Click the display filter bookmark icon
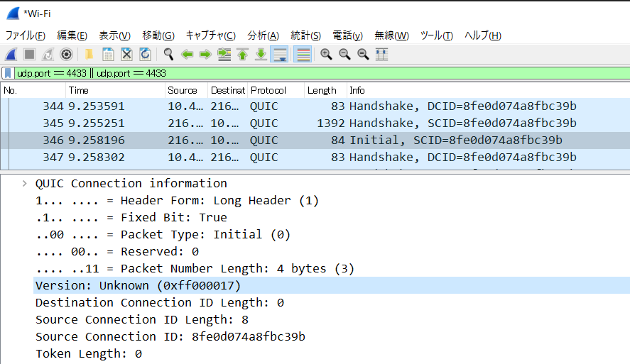This screenshot has width=630, height=364. [8, 74]
